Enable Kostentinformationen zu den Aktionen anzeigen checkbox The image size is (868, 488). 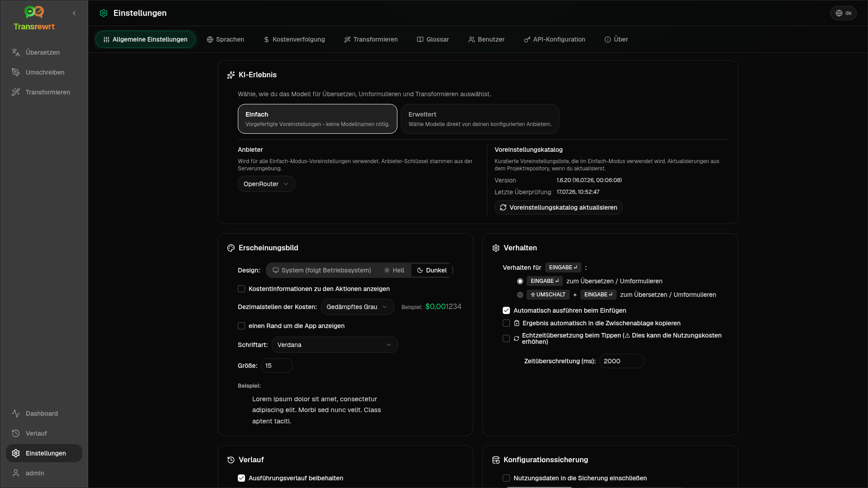tap(241, 289)
